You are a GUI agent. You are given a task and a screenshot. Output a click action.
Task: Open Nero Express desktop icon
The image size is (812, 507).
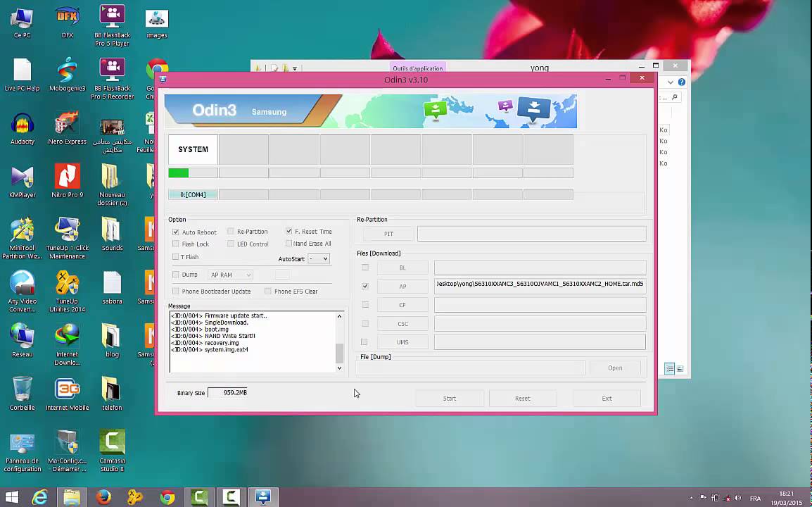coord(68,129)
